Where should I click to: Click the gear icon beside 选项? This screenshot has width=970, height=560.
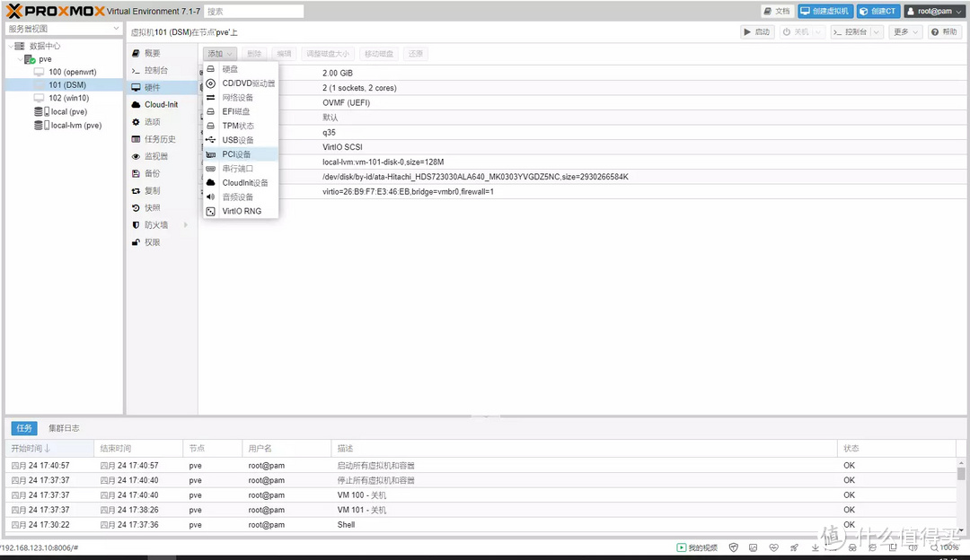click(136, 122)
